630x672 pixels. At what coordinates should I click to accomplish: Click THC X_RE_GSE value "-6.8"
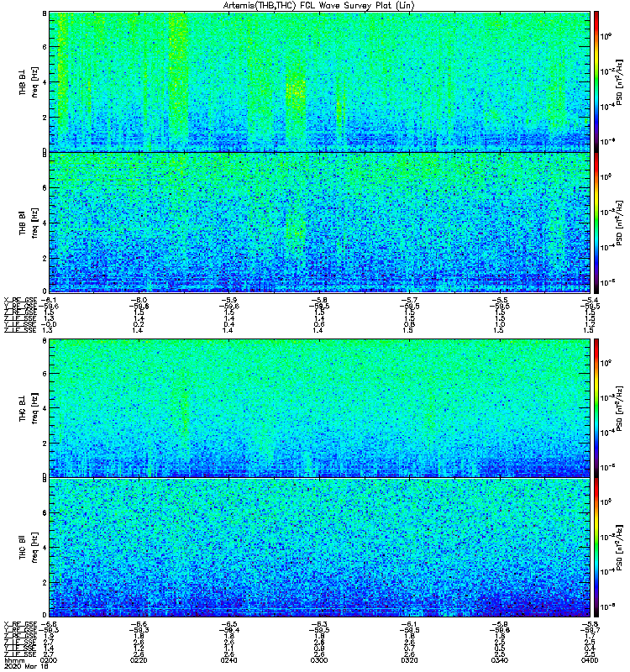(x=49, y=624)
